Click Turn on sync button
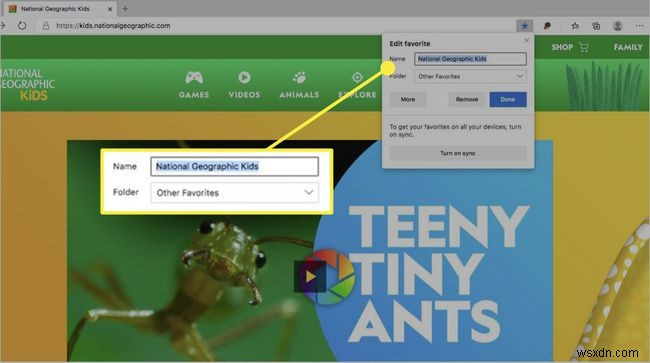Screen dimensions: 650x363 [458, 153]
